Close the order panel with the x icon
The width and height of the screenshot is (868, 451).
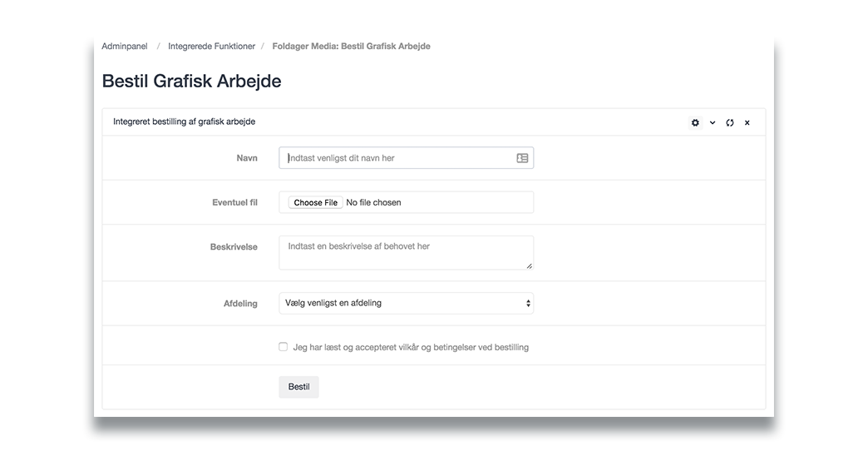747,122
